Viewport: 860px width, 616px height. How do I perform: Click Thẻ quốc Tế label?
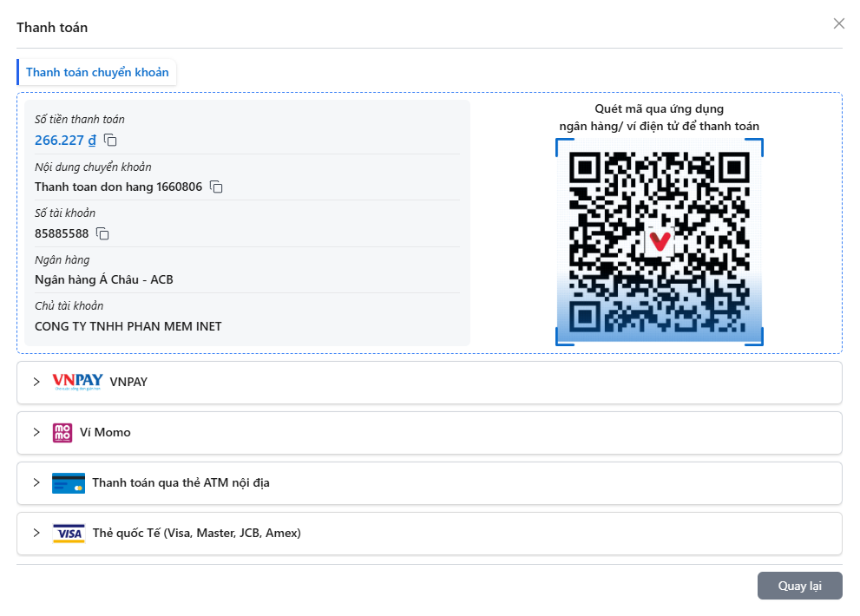pyautogui.click(x=197, y=534)
